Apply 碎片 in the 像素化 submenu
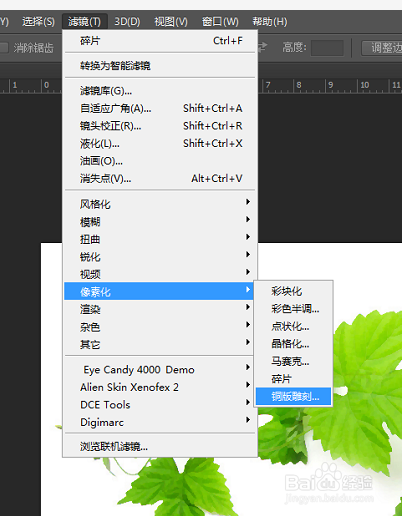 click(x=293, y=379)
